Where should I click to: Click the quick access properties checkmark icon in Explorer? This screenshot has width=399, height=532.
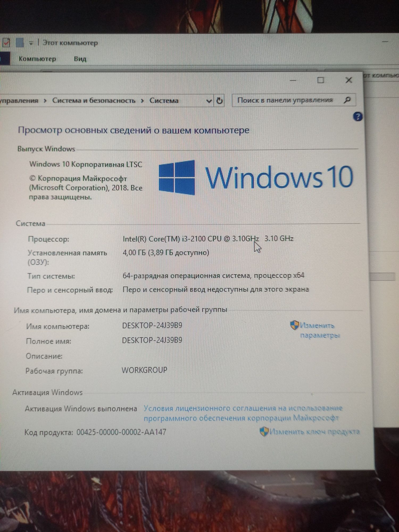6,43
